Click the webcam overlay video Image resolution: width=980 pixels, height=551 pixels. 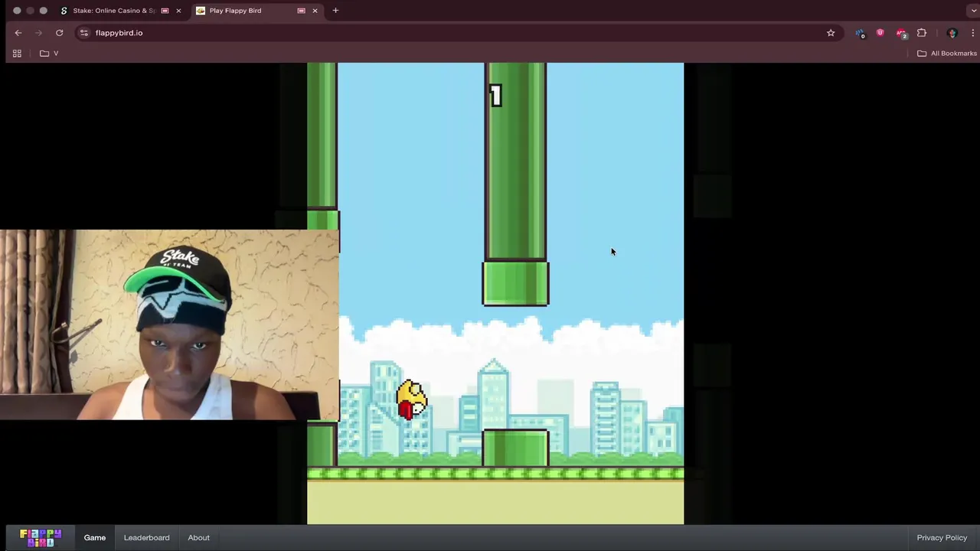tap(169, 324)
